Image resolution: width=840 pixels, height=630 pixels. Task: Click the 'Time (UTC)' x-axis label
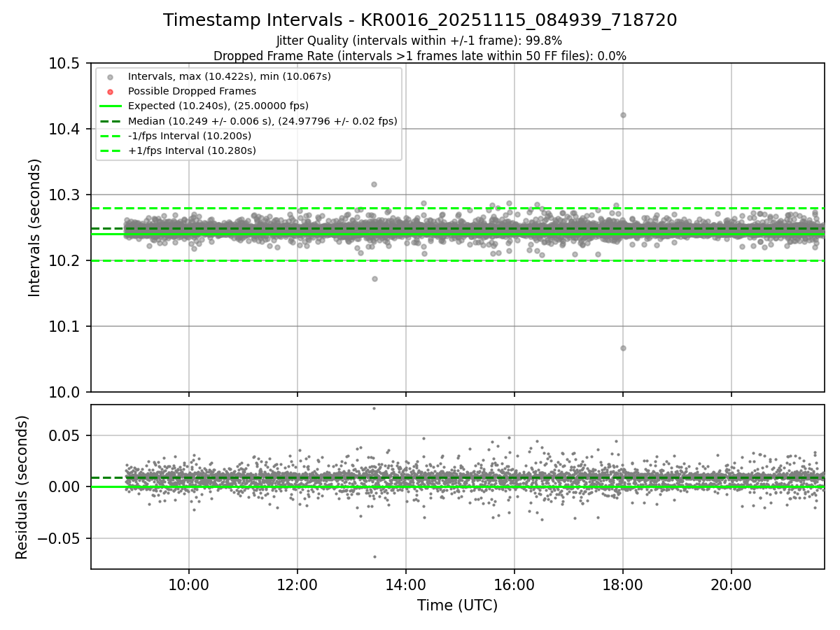(458, 605)
